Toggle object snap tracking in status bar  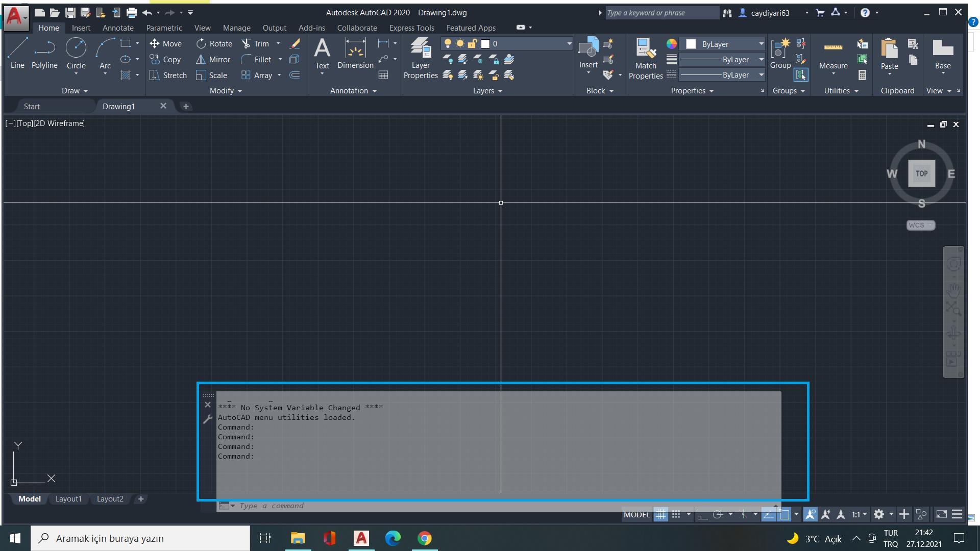(x=768, y=514)
